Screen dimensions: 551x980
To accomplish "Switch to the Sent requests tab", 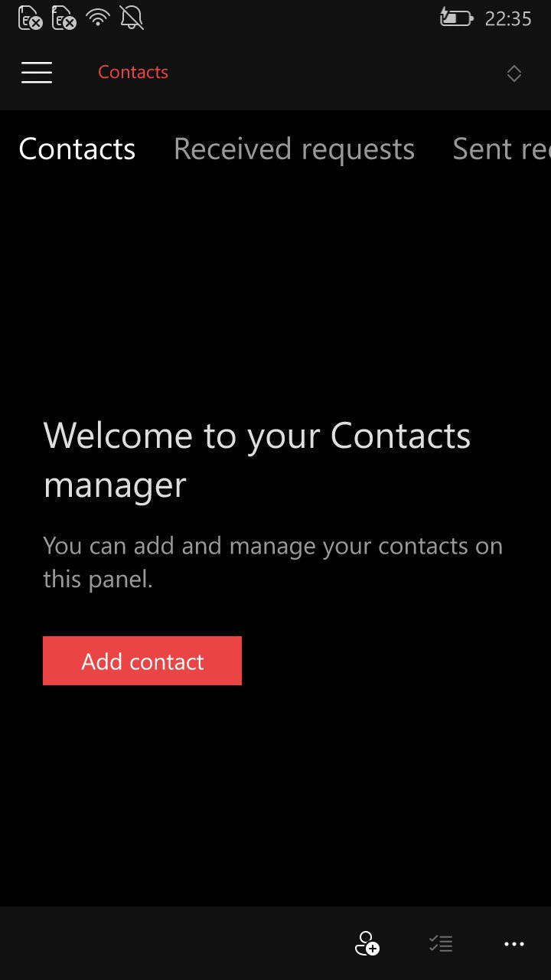I will 501,149.
